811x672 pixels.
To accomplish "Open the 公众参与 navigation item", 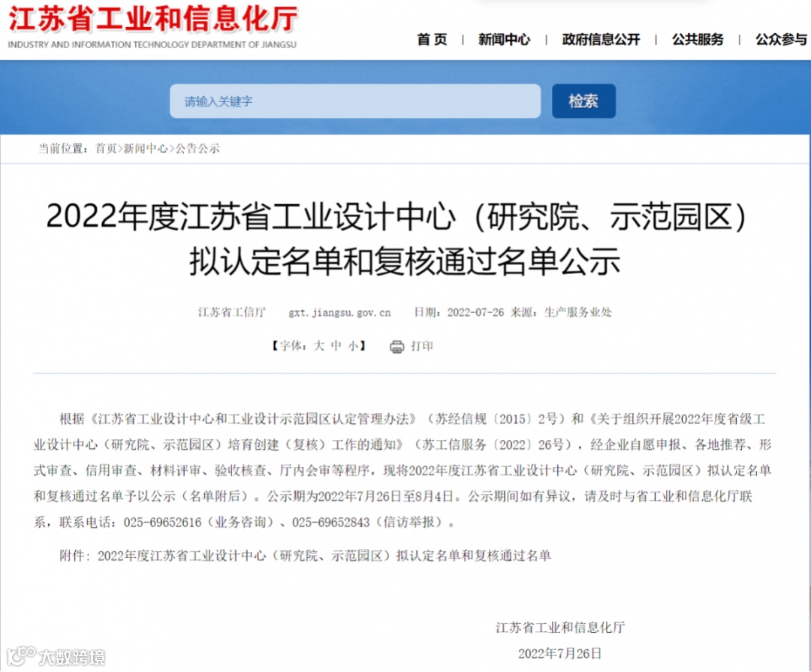I will (781, 39).
